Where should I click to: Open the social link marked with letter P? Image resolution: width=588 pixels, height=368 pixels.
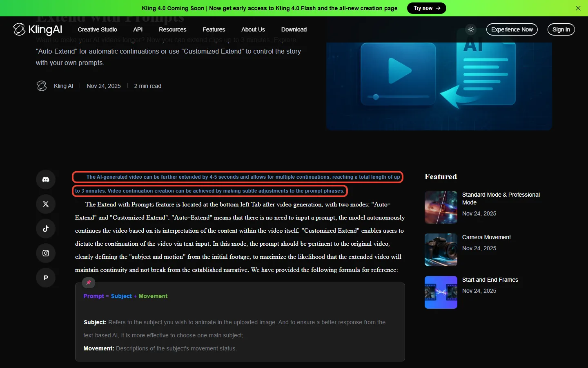[46, 278]
